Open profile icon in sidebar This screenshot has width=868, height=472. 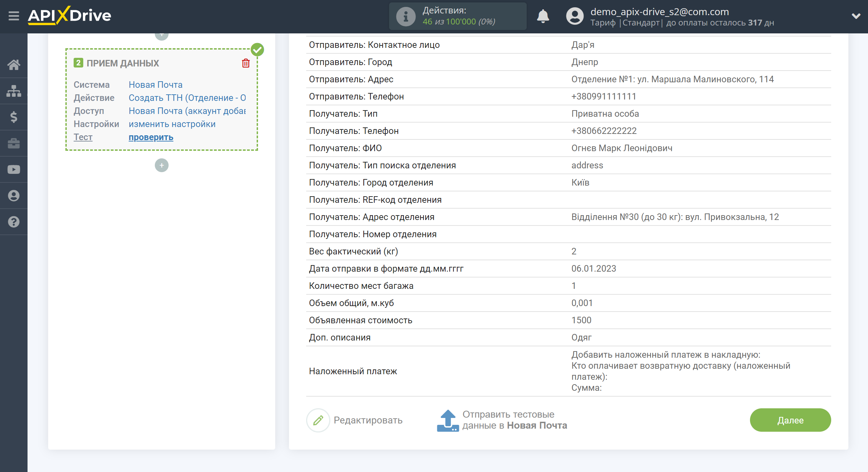[14, 196]
